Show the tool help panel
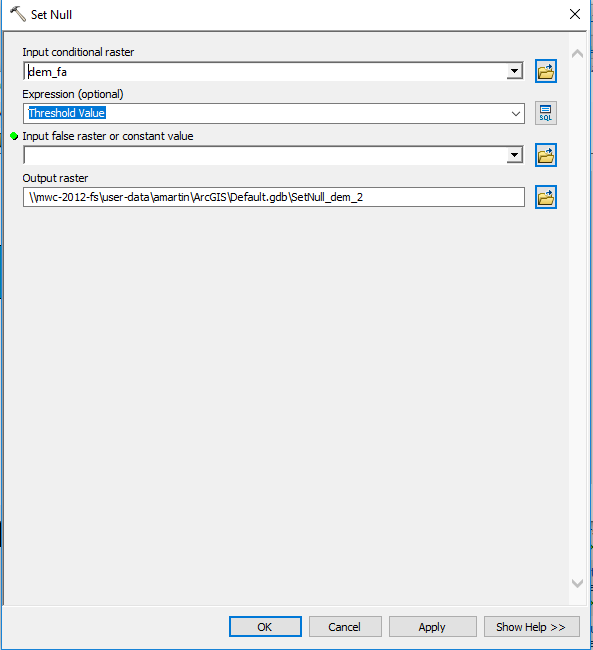This screenshot has height=650, width=593. [x=532, y=627]
